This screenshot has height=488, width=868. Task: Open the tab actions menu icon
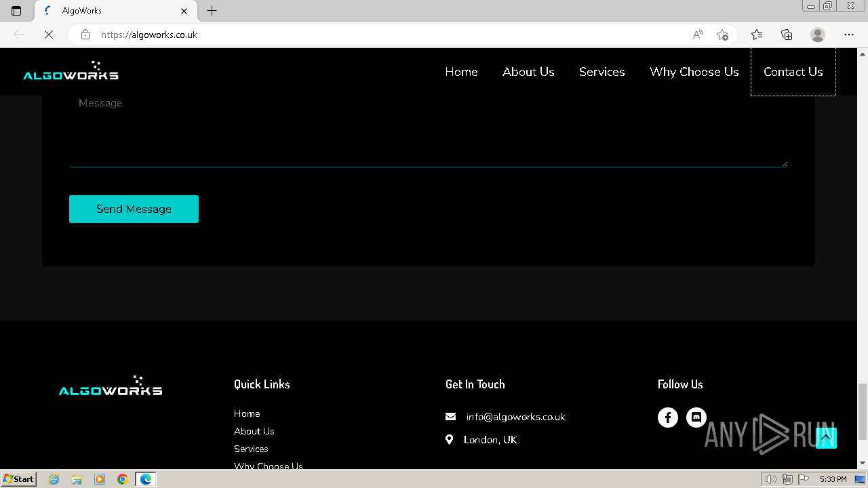click(16, 11)
